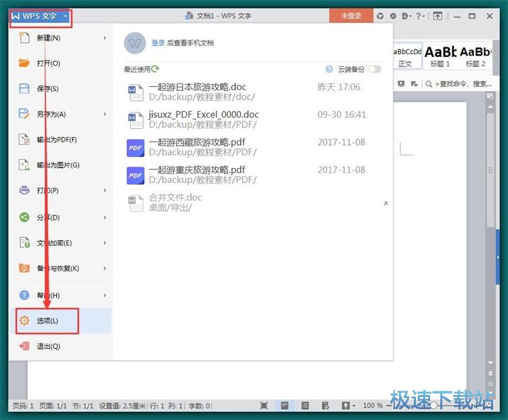Click the collapse ribbon icon in title bar
508x420 pixels.
click(x=438, y=16)
